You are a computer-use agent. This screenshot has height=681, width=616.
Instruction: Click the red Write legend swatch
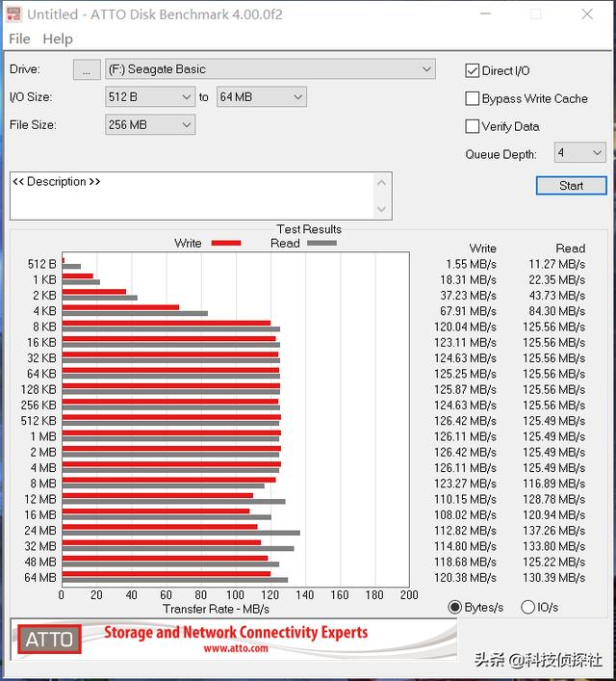[x=226, y=243]
